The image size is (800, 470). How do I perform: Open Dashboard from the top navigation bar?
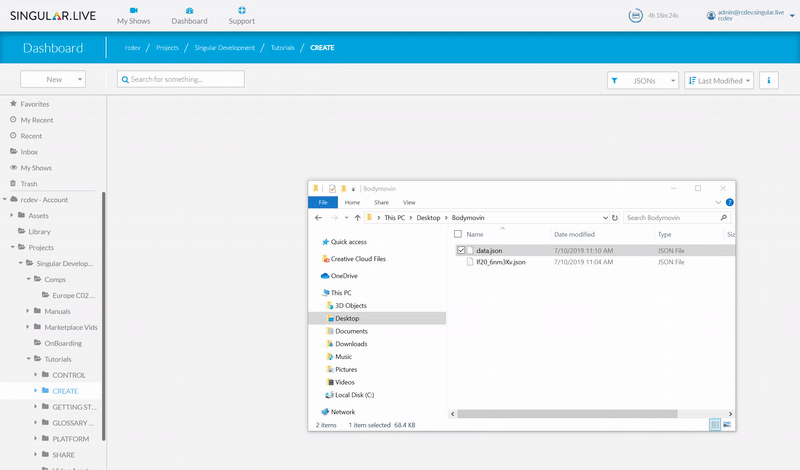(x=189, y=16)
